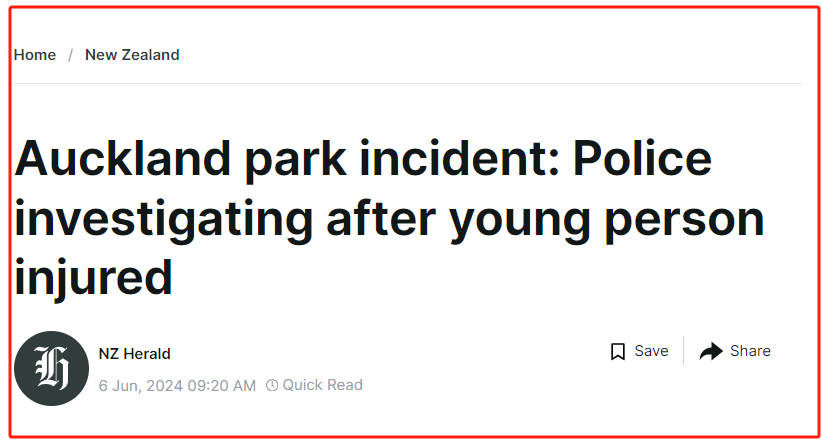Click the Quick Read label

(x=322, y=385)
